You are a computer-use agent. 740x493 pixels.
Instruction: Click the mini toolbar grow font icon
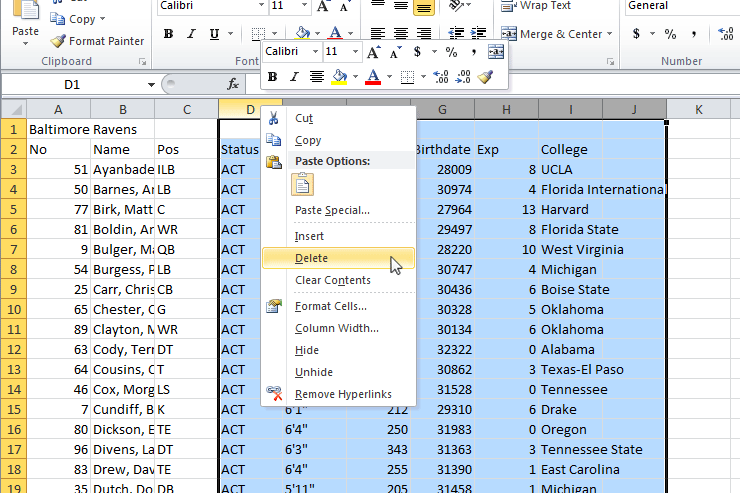[374, 52]
